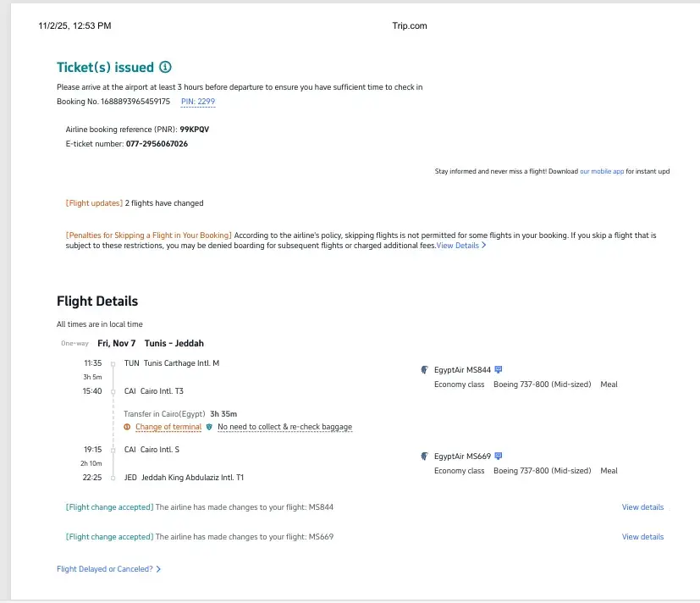Open the 'our mobile app' link

(601, 171)
